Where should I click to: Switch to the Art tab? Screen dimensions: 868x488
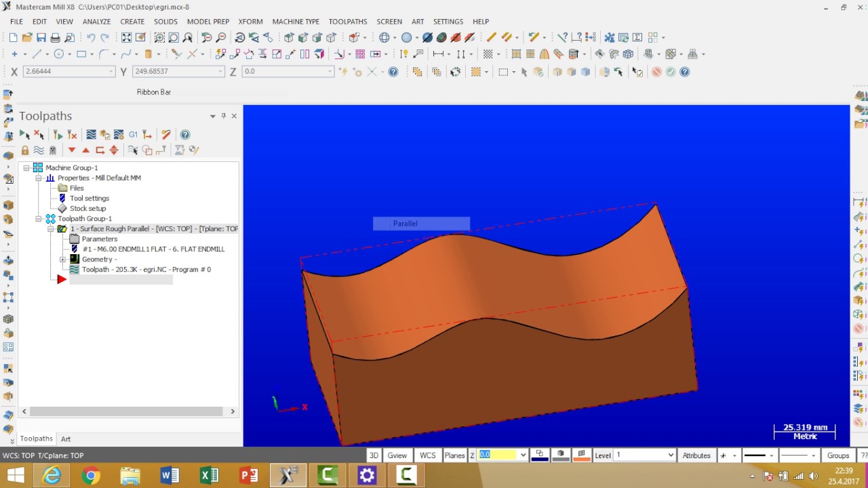(66, 439)
